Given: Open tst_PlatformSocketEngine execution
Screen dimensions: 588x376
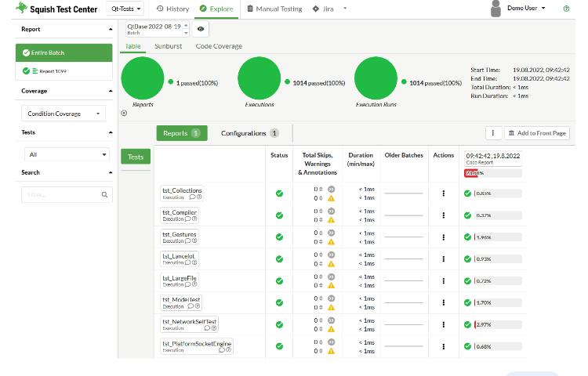Looking at the screenshot, I should pos(197,346).
